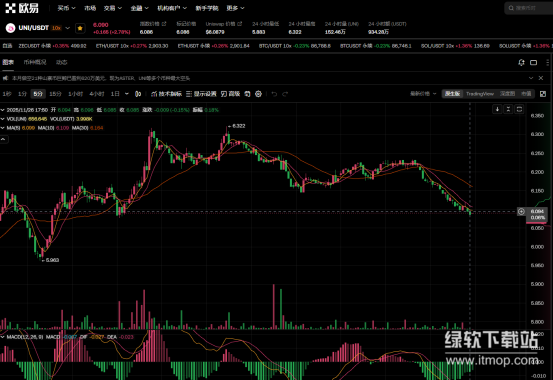Collapse the OHLC candle info row

point(2,110)
